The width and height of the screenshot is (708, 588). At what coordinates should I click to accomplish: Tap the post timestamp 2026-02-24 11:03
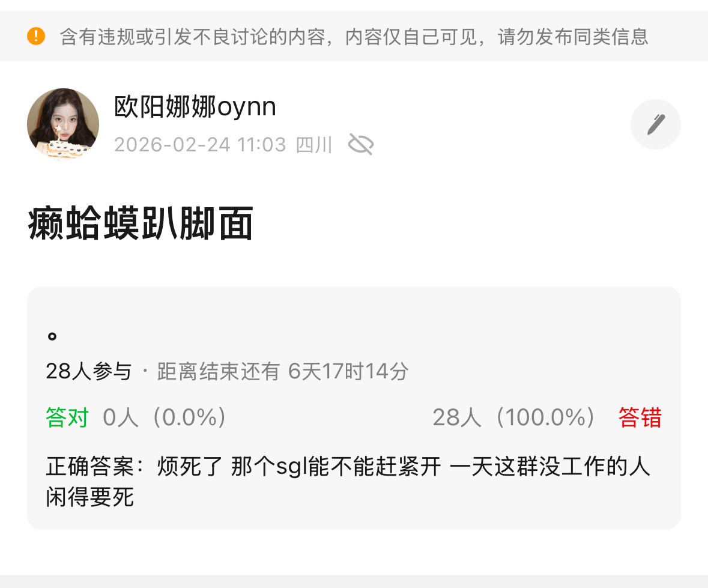[200, 145]
